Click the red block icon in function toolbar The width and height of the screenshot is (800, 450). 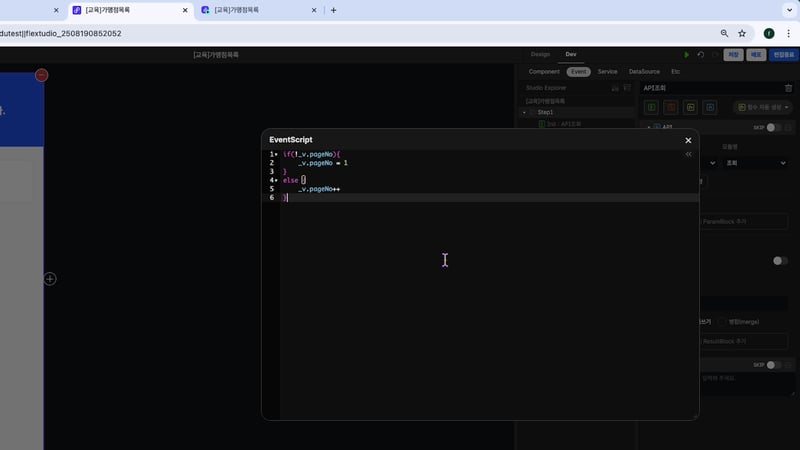pos(670,107)
